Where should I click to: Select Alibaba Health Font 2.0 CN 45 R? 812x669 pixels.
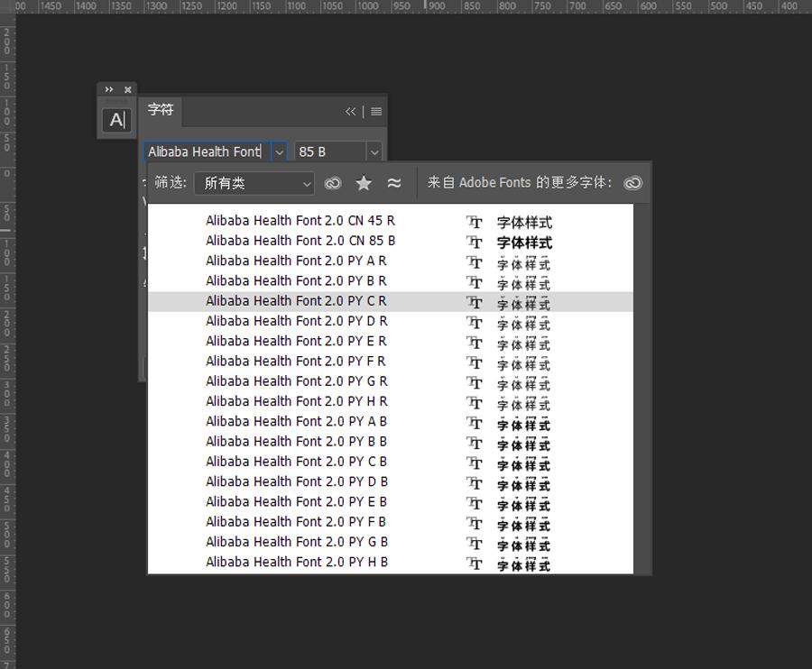391,221
